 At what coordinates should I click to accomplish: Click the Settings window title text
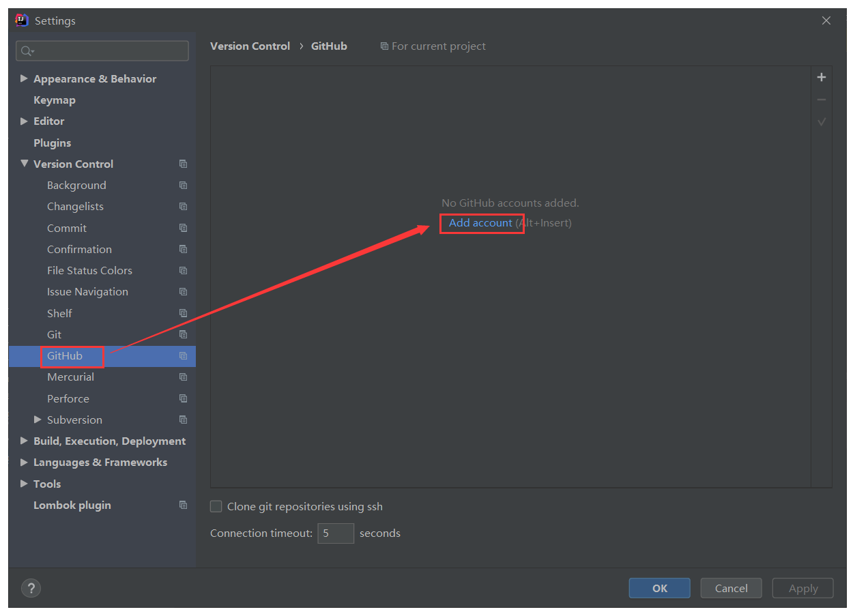coord(55,20)
